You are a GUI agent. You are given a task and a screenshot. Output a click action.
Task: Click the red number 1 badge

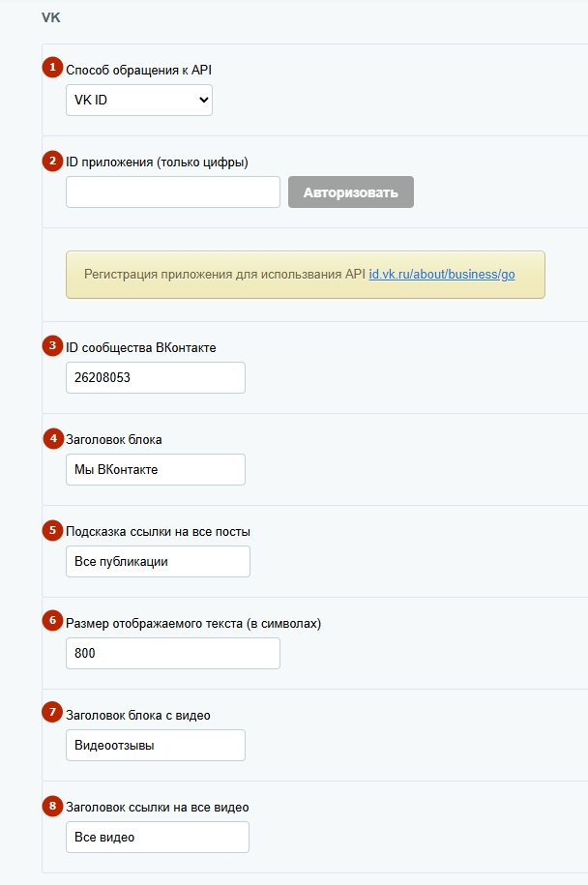52,69
